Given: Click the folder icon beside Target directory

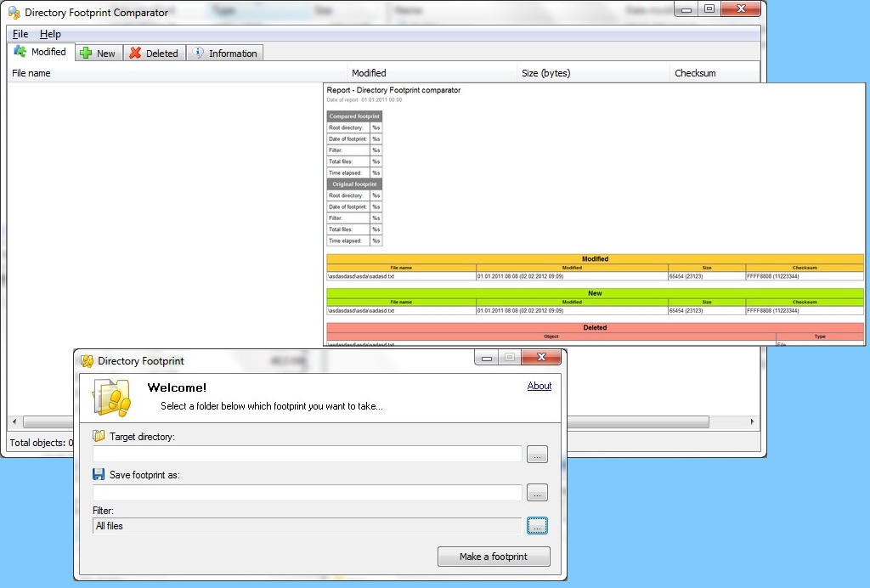Looking at the screenshot, I should [x=99, y=436].
